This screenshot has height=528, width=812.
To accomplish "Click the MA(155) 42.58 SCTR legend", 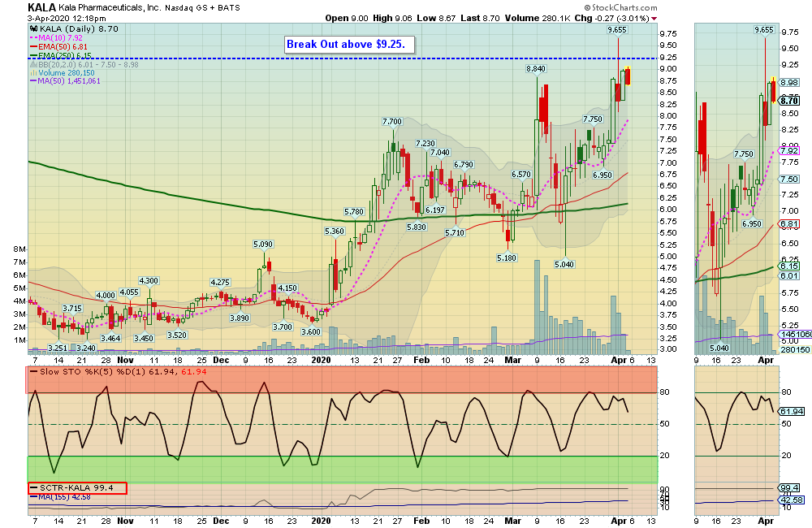I will tap(60, 497).
